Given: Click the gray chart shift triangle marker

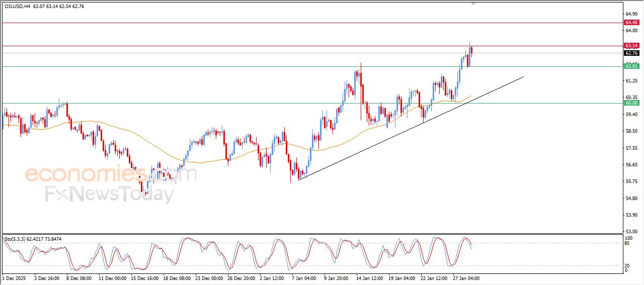Looking at the screenshot, I should (473, 4).
